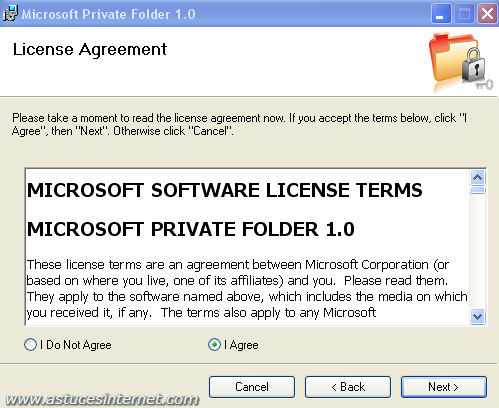Proceed with the "Next >" button
The image size is (499, 408).
pyautogui.click(x=444, y=387)
